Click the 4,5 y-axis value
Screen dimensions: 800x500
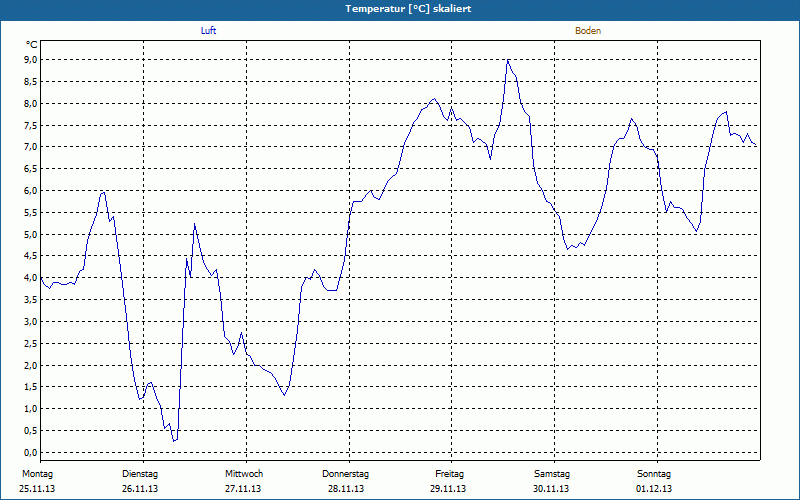point(31,256)
